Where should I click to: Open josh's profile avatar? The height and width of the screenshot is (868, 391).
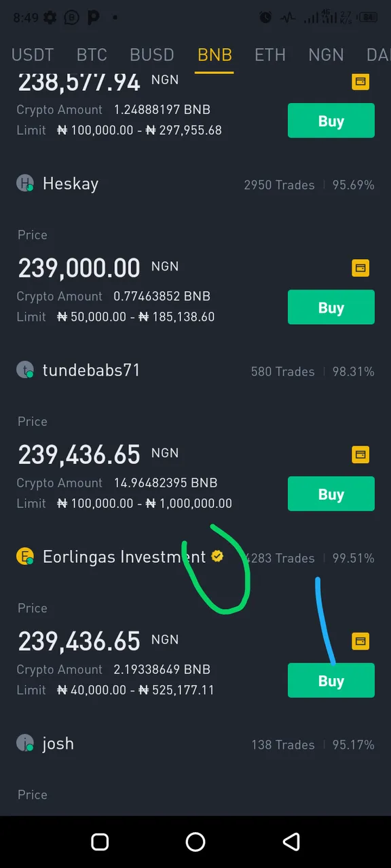point(25,743)
